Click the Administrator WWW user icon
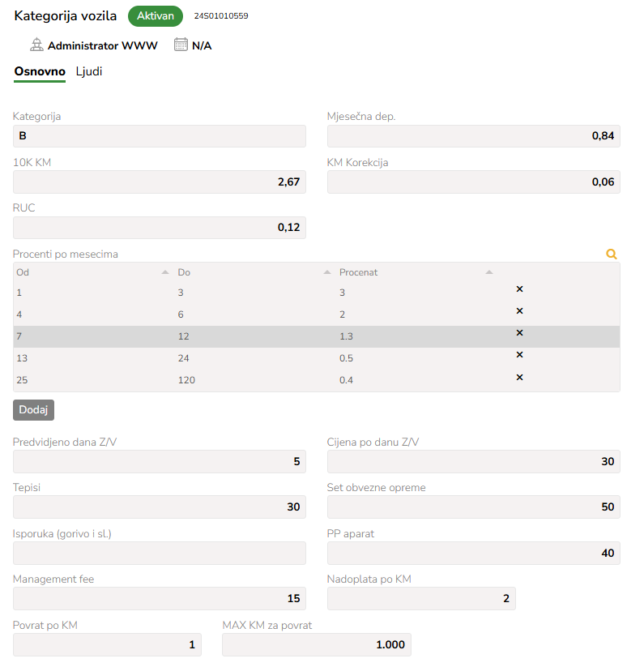This screenshot has height=667, width=644. click(36, 45)
